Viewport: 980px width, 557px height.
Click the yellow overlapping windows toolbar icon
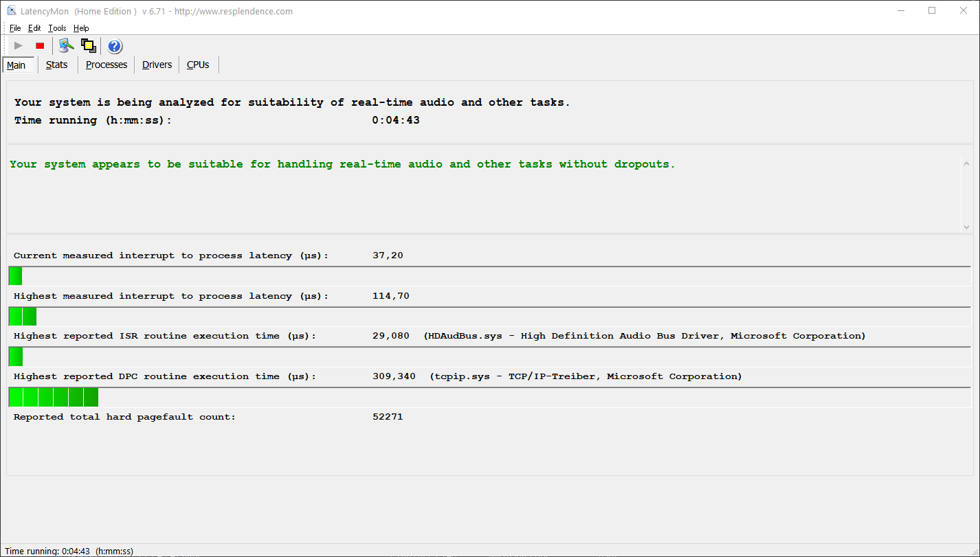88,46
